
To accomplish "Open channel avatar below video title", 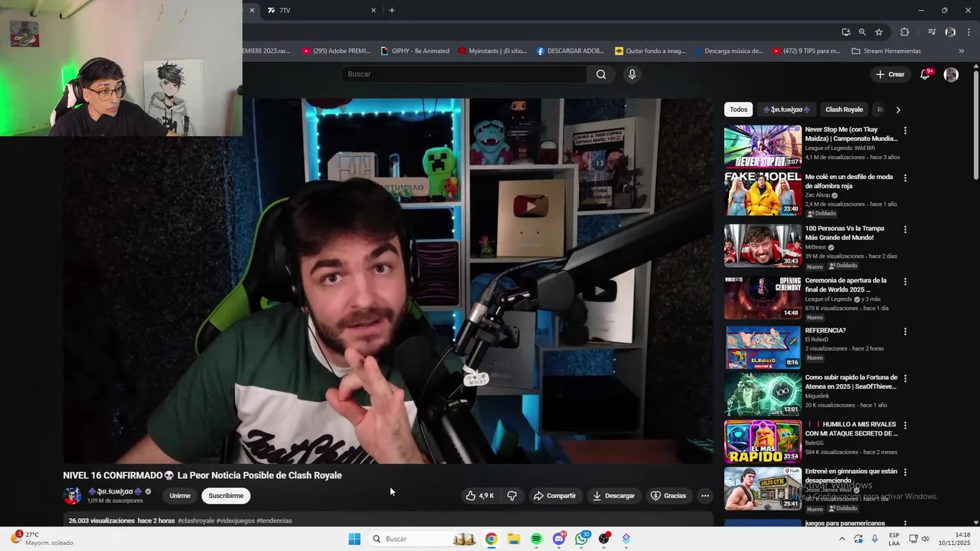I will coord(73,496).
